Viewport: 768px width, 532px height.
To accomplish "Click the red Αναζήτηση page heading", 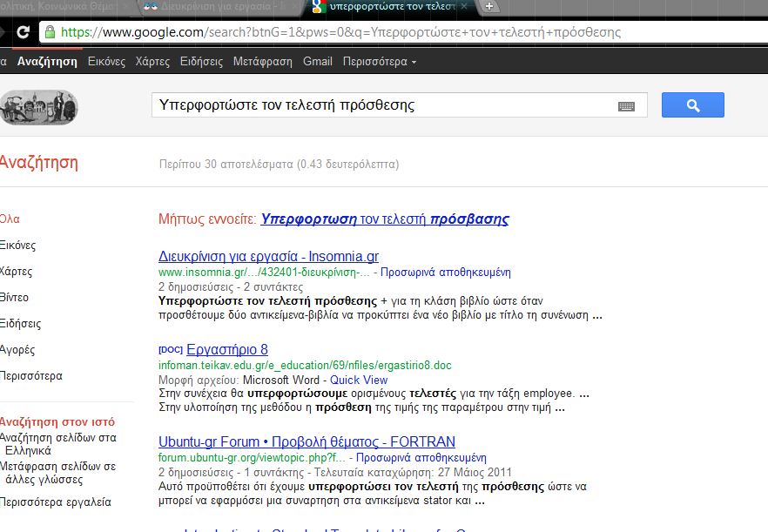I will click(38, 162).
